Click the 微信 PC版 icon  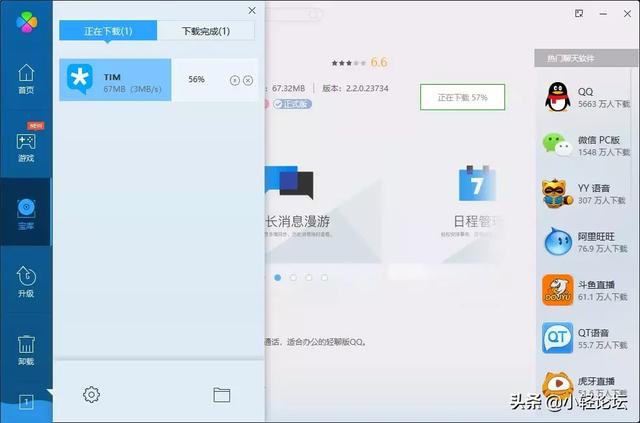click(x=558, y=145)
